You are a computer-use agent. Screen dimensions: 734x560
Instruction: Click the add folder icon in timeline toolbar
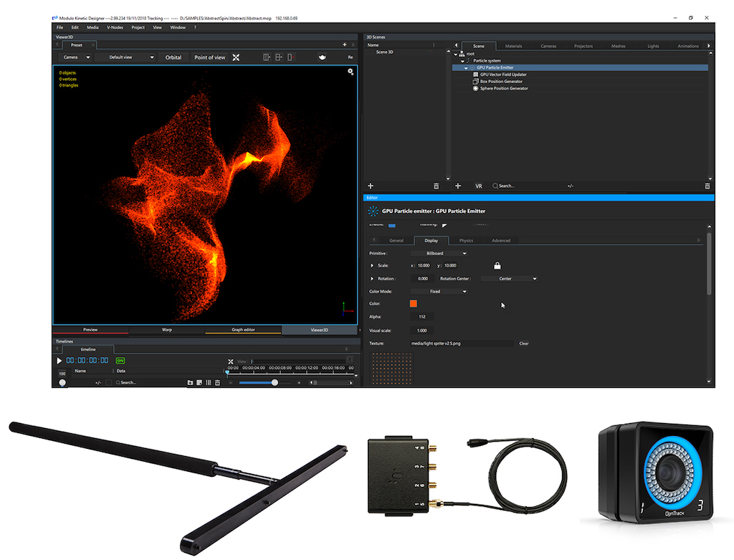click(x=190, y=383)
